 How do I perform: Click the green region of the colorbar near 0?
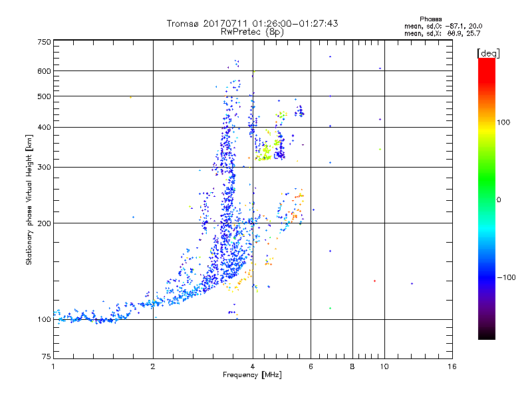487,190
